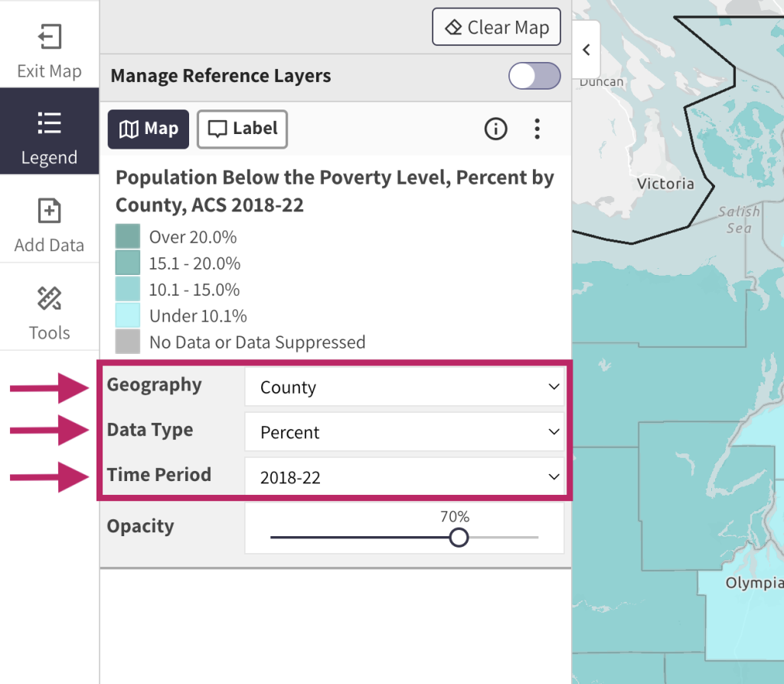This screenshot has height=684, width=784.
Task: Open the layer information icon
Action: pyautogui.click(x=495, y=129)
